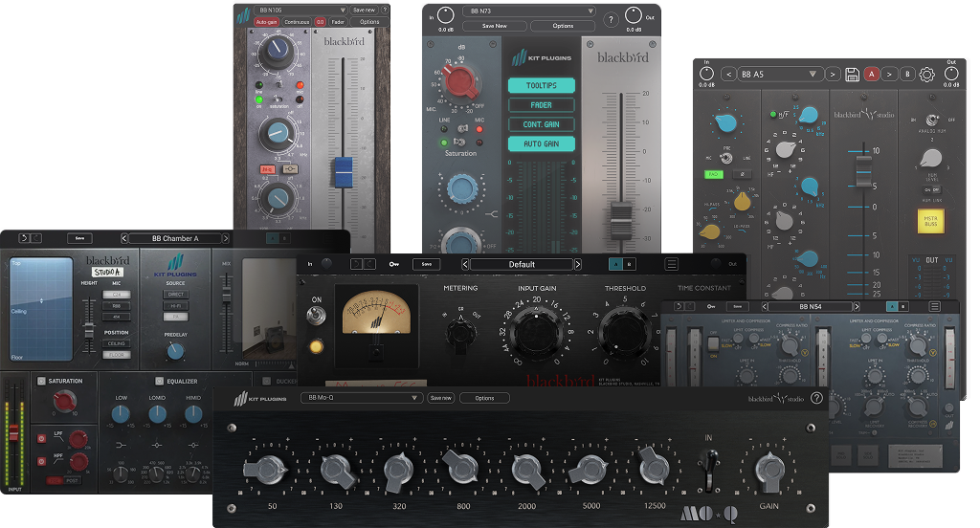
Task: Click red HPF power icon in BB Chamber
Action: 41,461
